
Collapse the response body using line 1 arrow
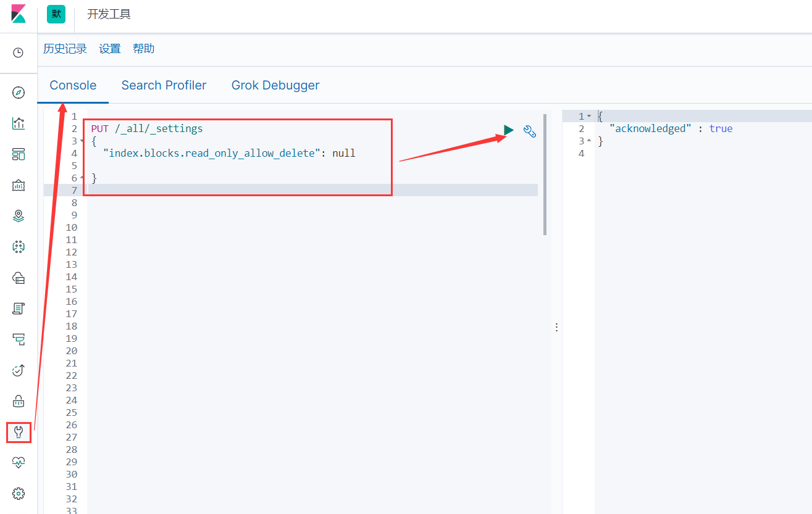point(588,116)
